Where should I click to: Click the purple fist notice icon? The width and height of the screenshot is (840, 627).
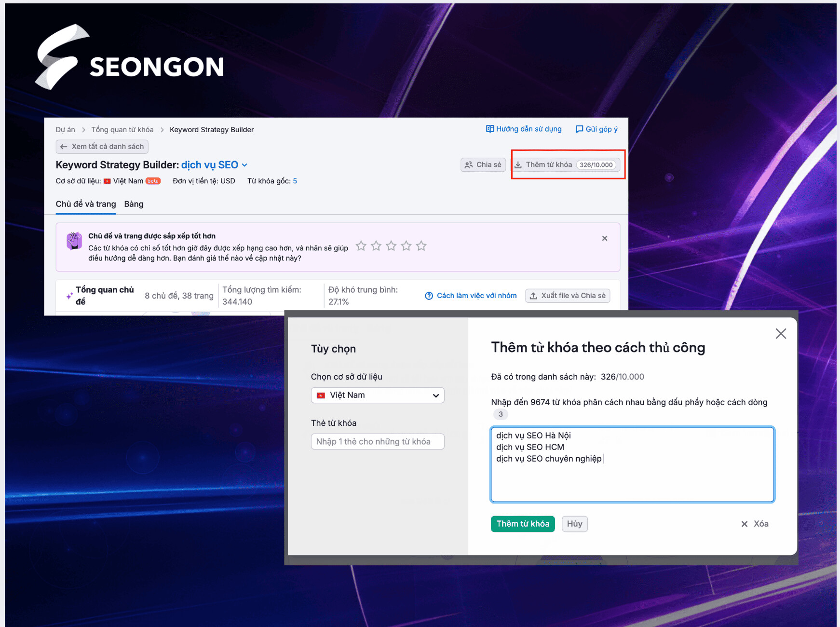tap(74, 241)
